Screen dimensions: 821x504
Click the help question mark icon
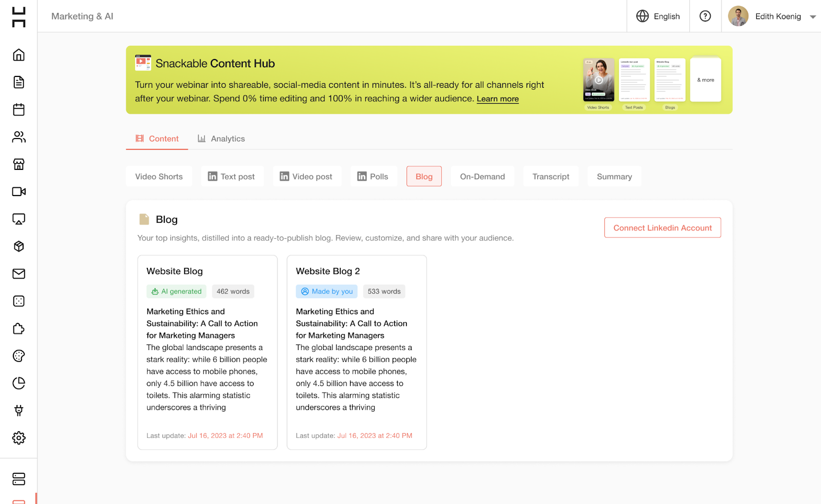(706, 16)
